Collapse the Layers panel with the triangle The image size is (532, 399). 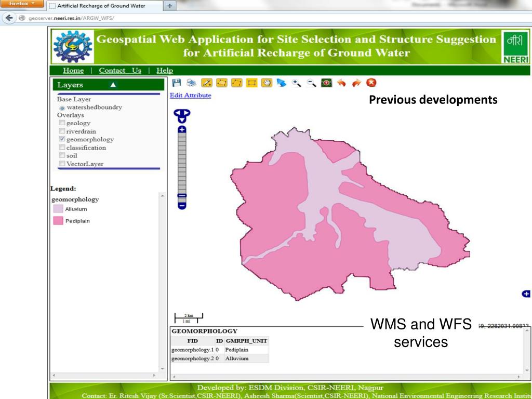click(113, 85)
